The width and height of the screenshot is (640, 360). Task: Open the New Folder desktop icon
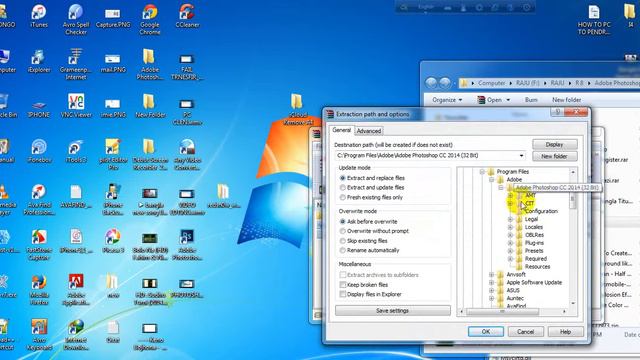[x=150, y=107]
